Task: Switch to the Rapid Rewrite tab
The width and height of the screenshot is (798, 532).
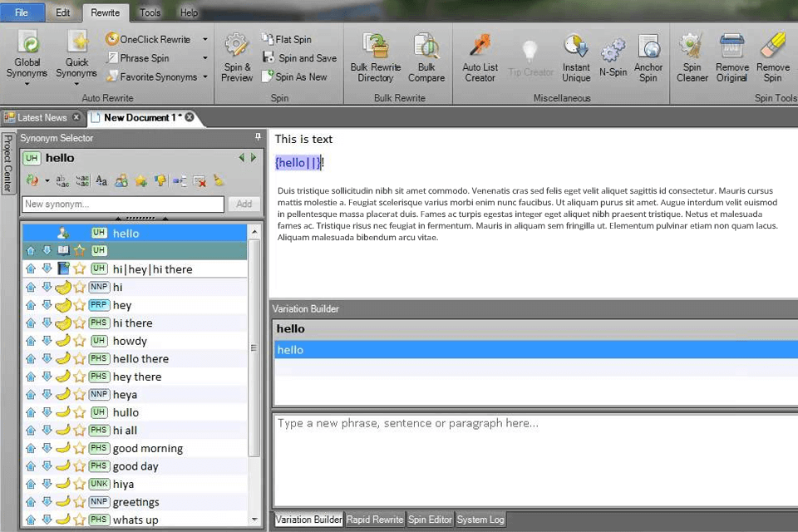Action: click(x=375, y=520)
